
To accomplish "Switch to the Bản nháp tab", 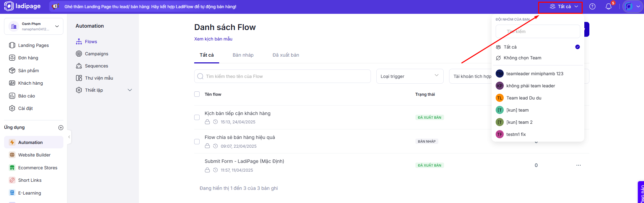I will [x=243, y=55].
